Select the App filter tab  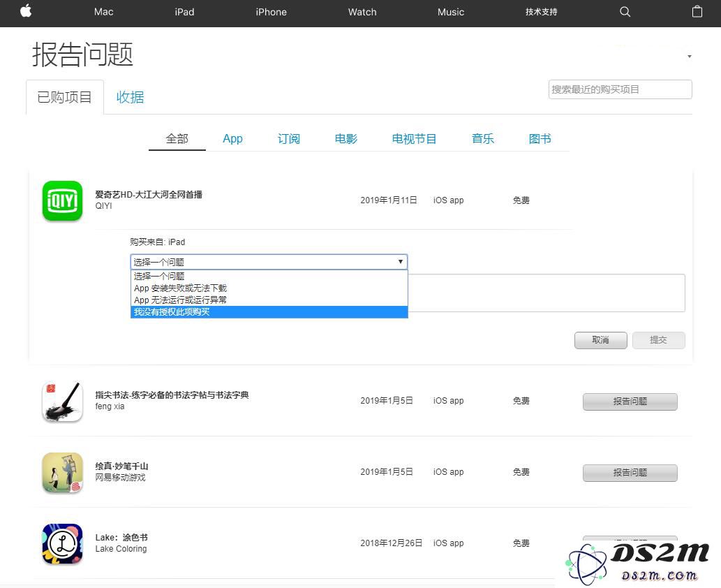coord(232,138)
